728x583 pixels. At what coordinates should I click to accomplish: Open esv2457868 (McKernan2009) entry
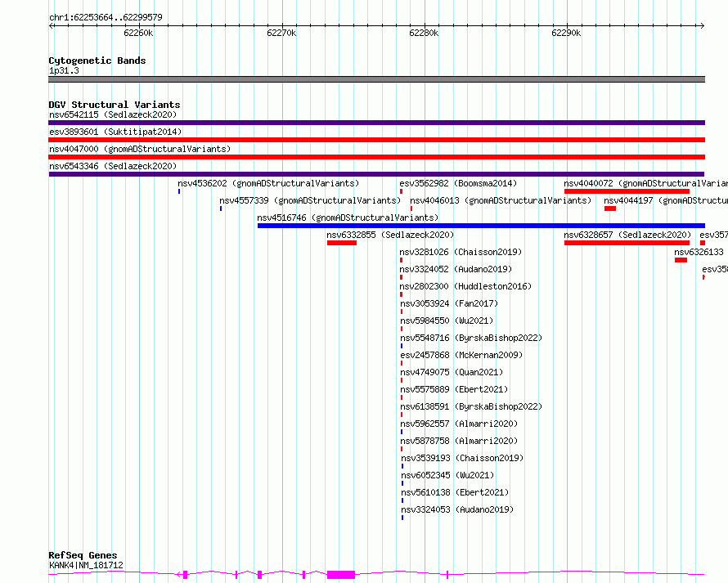click(461, 355)
